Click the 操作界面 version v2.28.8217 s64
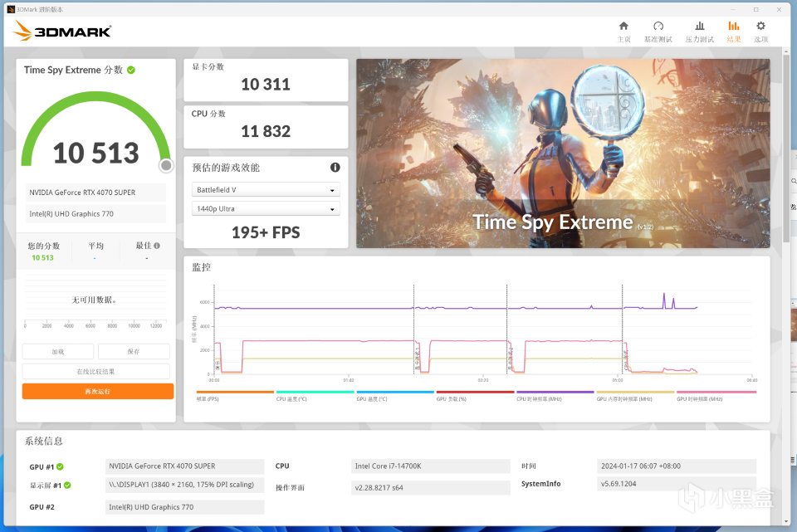Image resolution: width=797 pixels, height=532 pixels. click(x=431, y=488)
